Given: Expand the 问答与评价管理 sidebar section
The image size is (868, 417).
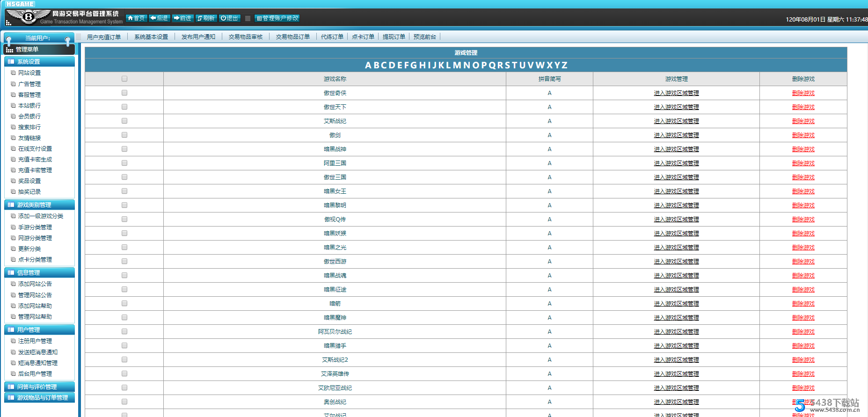Looking at the screenshot, I should 39,387.
